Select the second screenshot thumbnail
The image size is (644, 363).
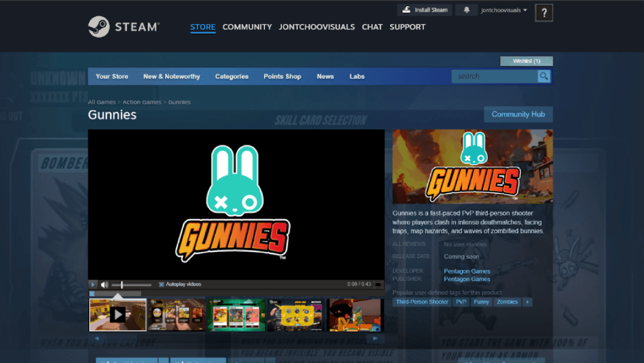(177, 315)
